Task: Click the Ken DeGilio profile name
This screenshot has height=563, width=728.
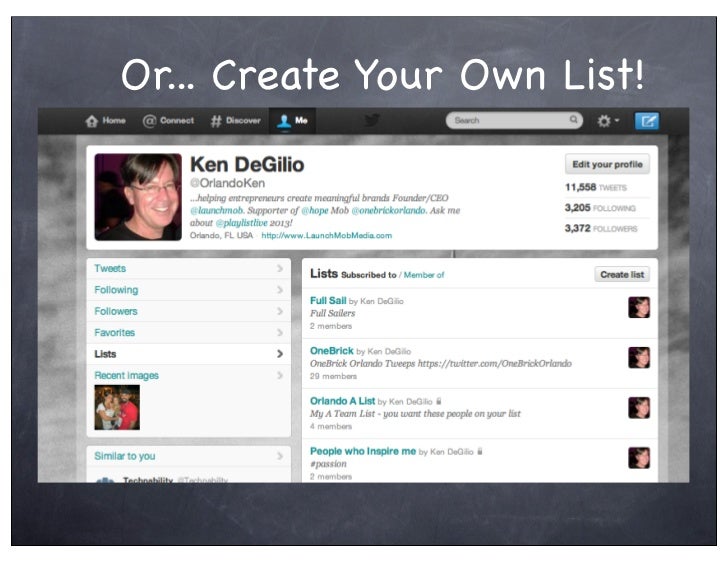Action: (x=247, y=165)
